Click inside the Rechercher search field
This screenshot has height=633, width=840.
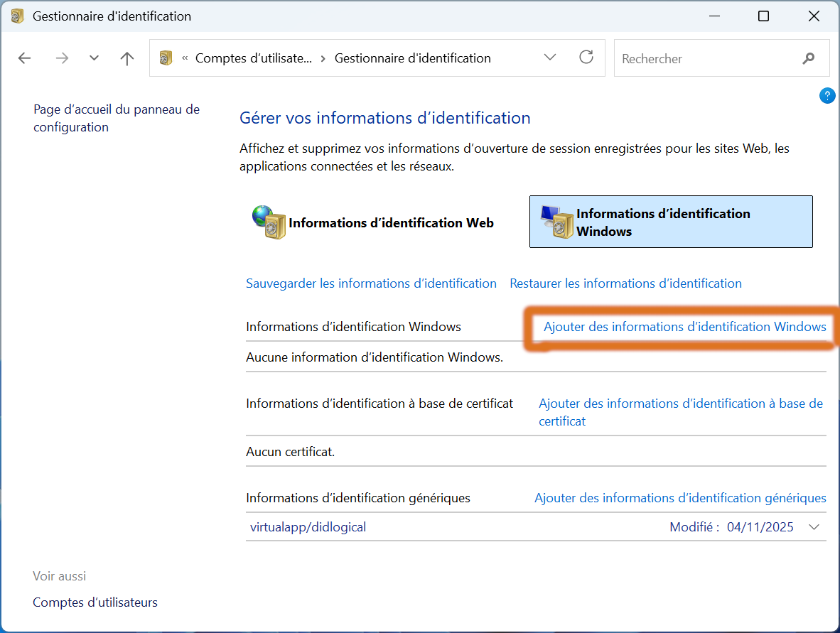[704, 58]
